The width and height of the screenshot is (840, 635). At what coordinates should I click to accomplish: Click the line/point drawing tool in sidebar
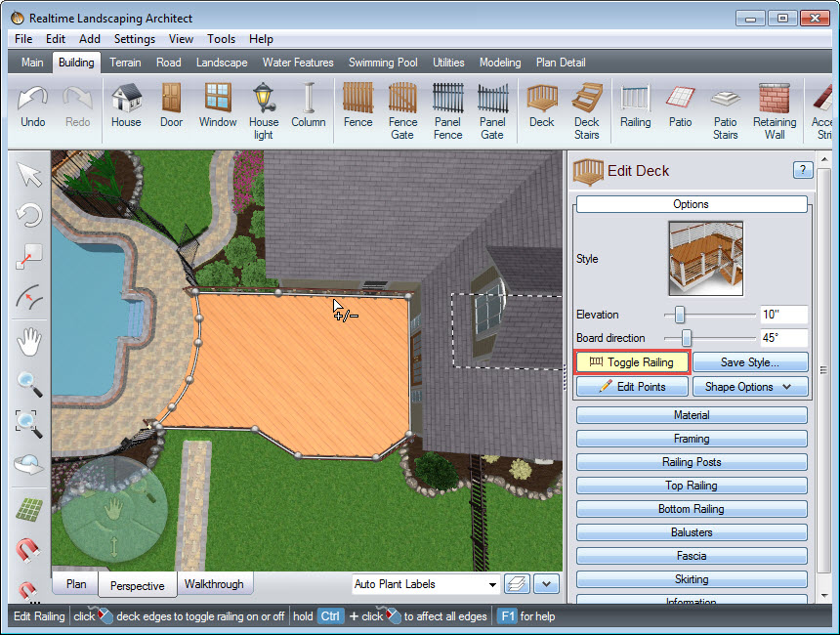coord(29,256)
